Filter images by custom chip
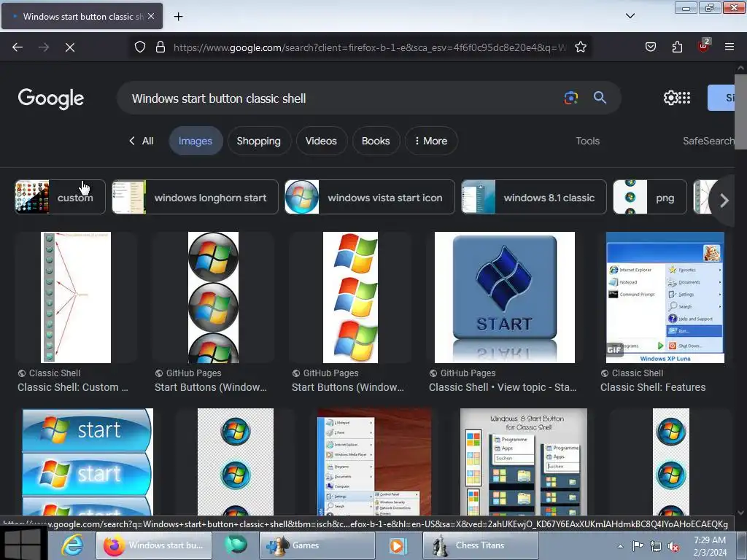This screenshot has width=747, height=560. pyautogui.click(x=60, y=197)
